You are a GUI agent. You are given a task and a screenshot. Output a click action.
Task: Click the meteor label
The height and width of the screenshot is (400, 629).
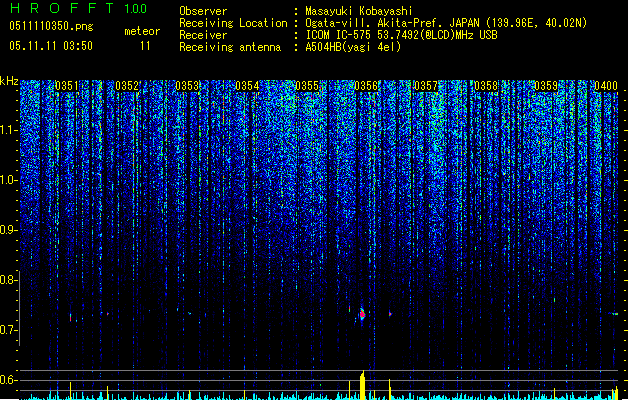point(142,31)
